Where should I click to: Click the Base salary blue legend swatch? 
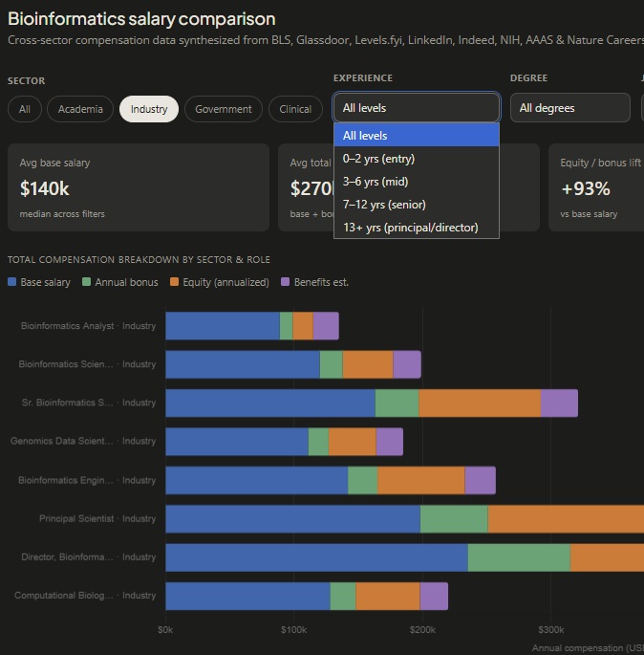(12, 282)
